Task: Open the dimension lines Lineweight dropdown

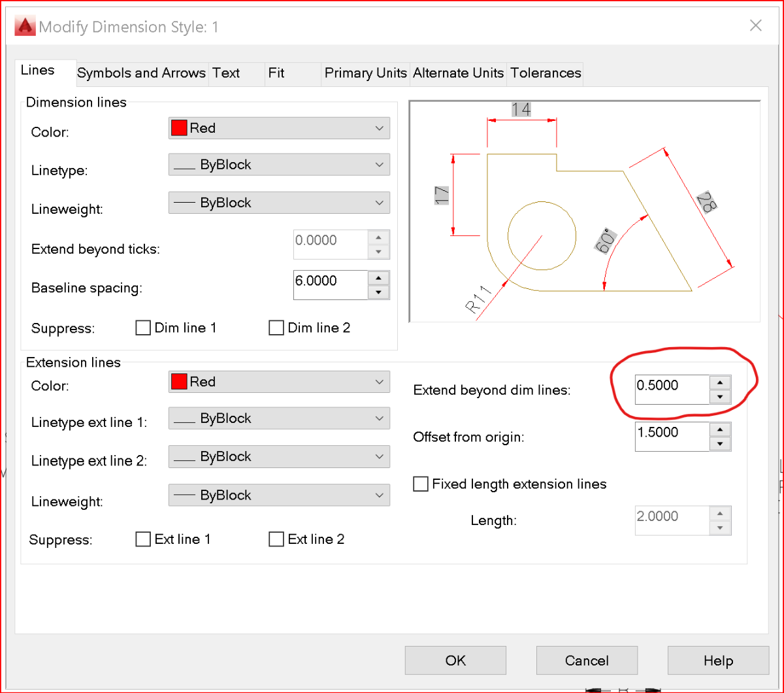Action: (279, 203)
